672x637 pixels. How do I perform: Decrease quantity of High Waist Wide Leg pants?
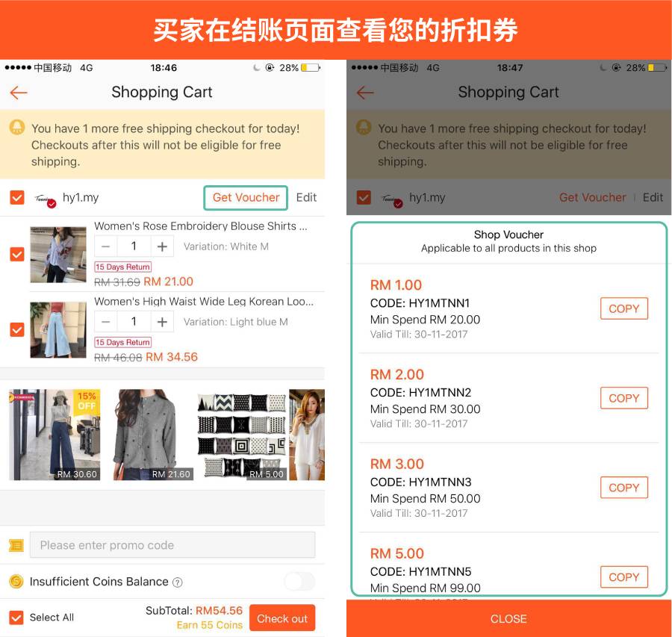(106, 322)
